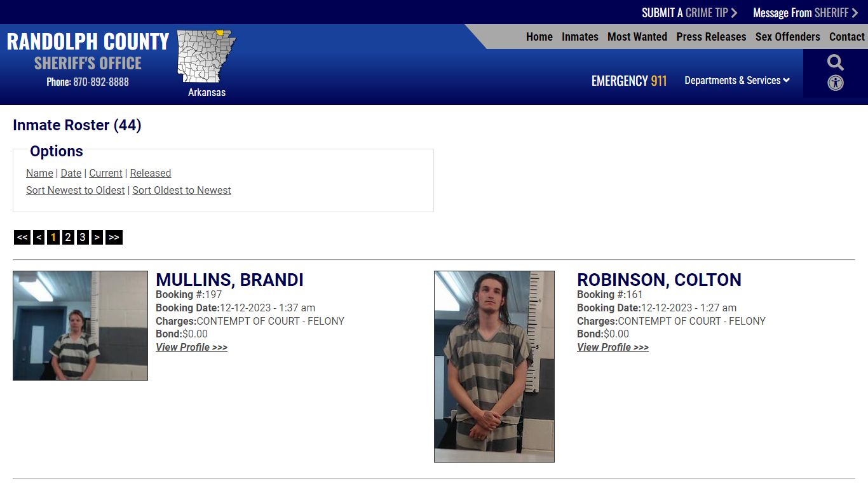Go to page 2 of roster
This screenshot has height=488, width=868.
click(68, 237)
